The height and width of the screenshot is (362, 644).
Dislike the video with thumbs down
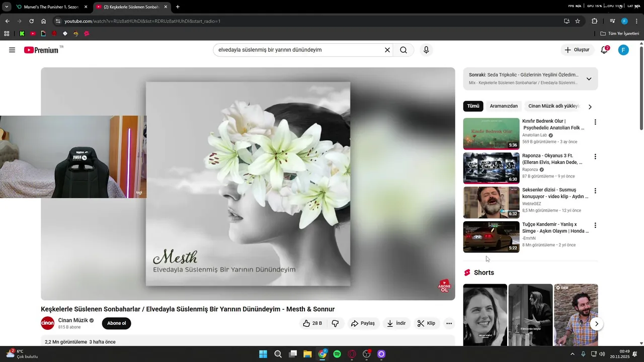pos(336,323)
